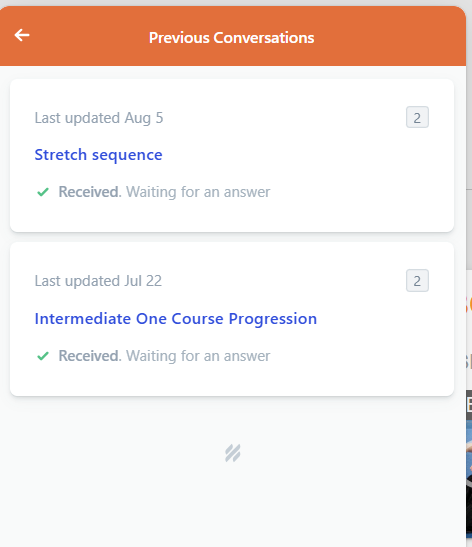472x547 pixels.
Task: Open the Intermediate One Course Progression conversation
Action: click(175, 319)
